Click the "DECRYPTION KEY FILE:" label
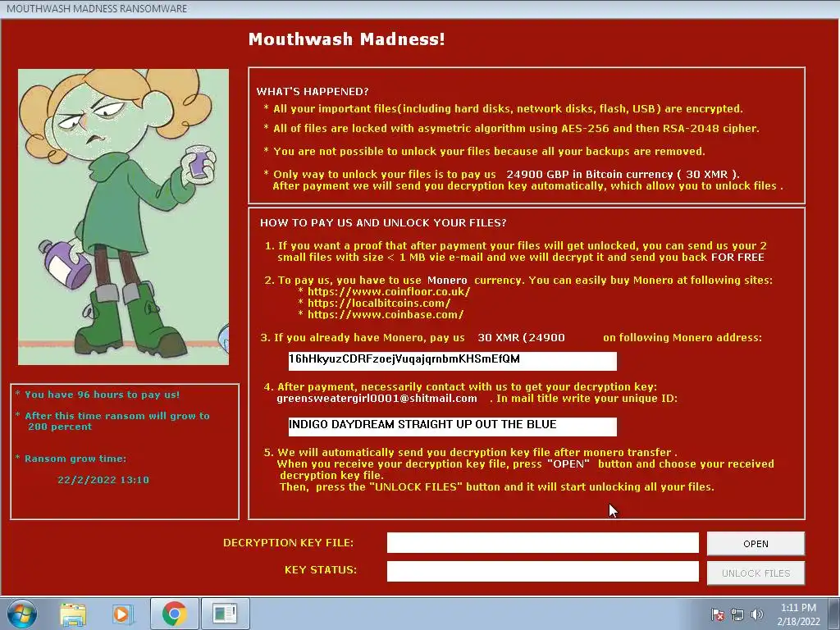 pos(288,543)
